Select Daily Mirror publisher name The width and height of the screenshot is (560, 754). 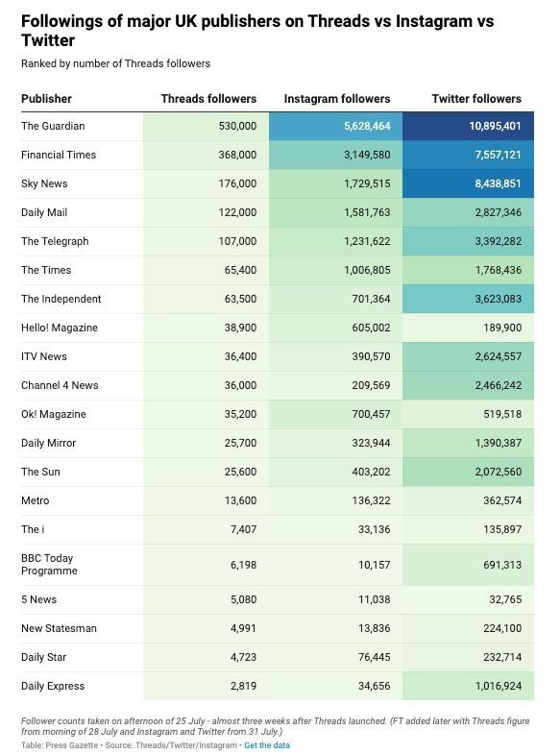(x=49, y=444)
